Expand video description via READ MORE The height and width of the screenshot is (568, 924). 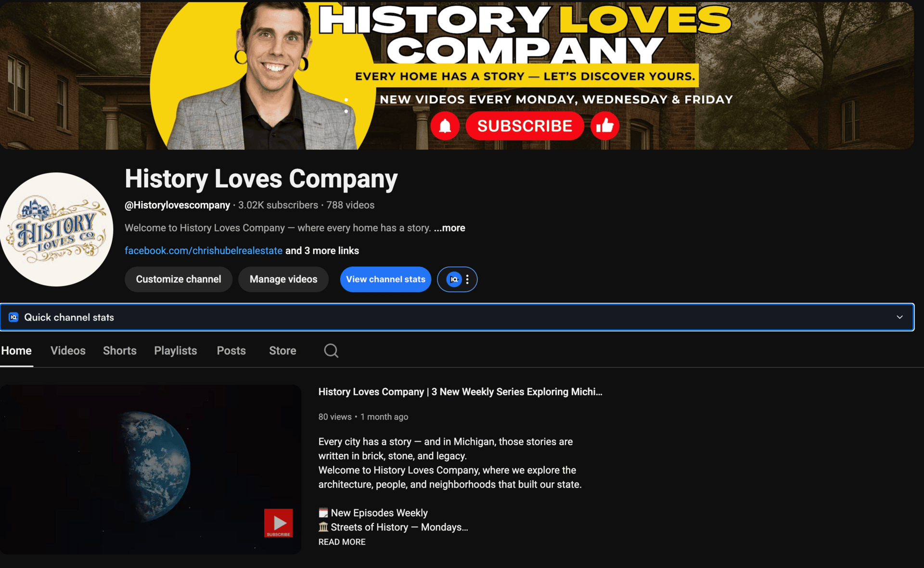(x=342, y=542)
